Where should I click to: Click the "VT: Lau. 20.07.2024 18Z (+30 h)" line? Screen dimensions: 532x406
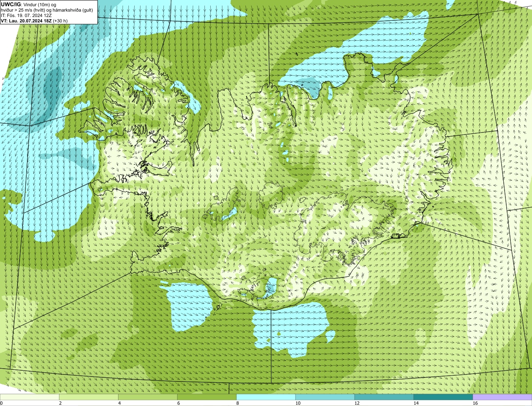coord(34,20)
